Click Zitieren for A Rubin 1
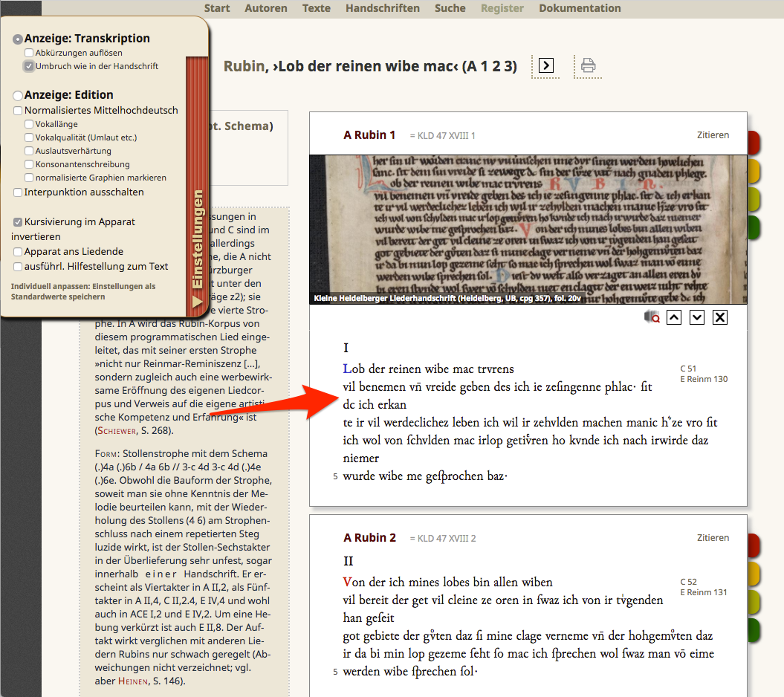Image resolution: width=784 pixels, height=697 pixels. point(713,135)
